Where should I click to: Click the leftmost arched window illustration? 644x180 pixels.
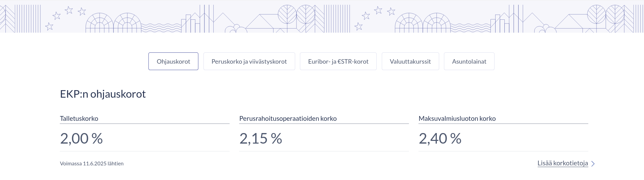coord(100,23)
